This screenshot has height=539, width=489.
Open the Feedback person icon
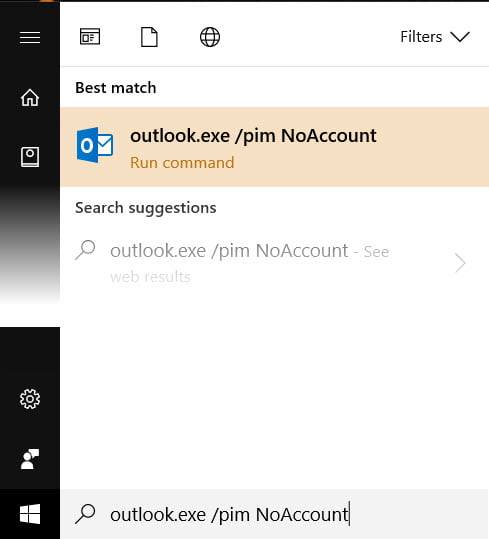pos(30,459)
